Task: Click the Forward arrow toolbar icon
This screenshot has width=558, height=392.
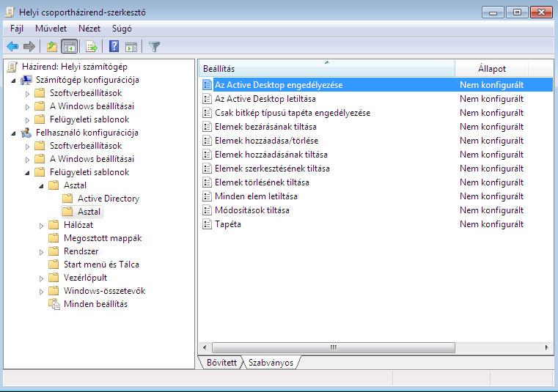Action: [x=29, y=47]
